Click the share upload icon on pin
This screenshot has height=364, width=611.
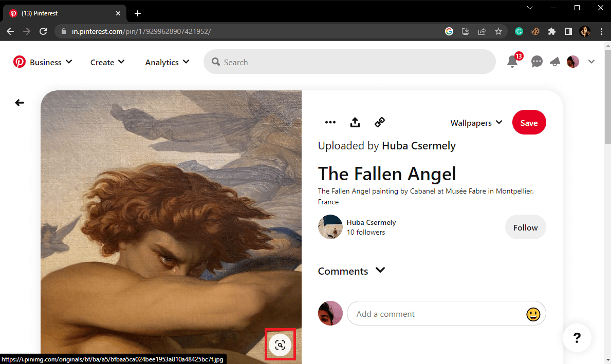pos(355,123)
